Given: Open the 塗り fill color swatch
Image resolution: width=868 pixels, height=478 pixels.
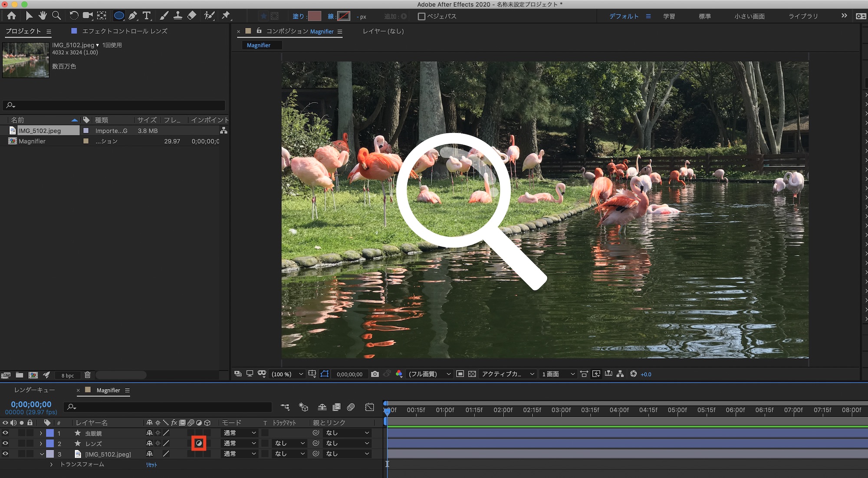Looking at the screenshot, I should pos(314,16).
